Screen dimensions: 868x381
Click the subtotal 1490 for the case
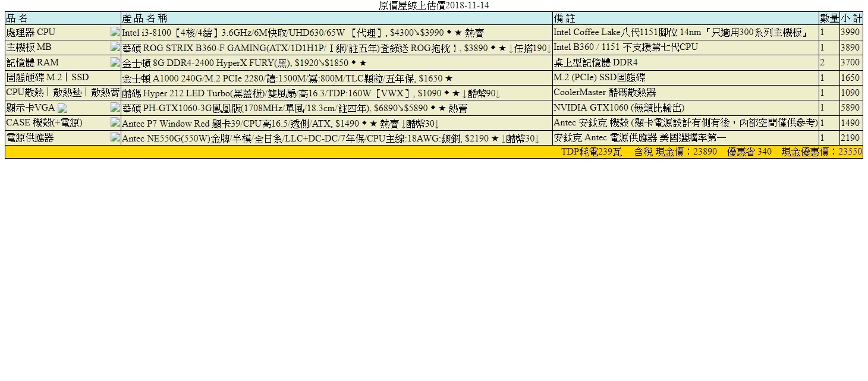pos(850,123)
